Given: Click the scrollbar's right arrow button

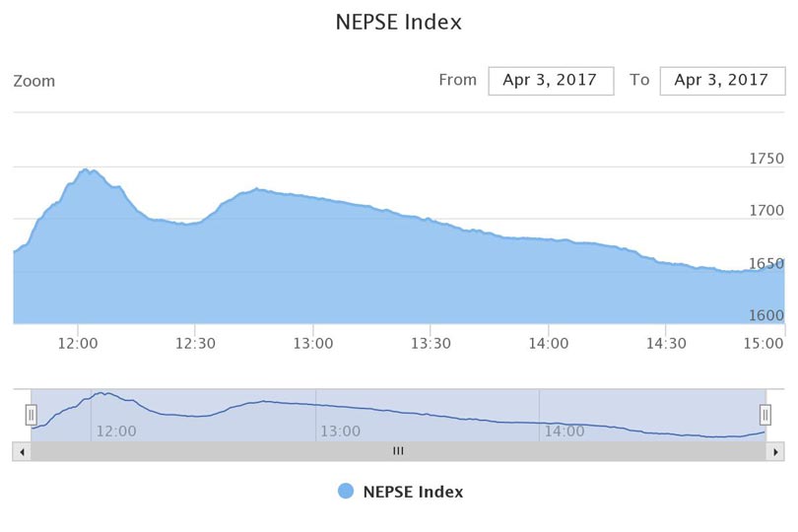Looking at the screenshot, I should pos(776,451).
